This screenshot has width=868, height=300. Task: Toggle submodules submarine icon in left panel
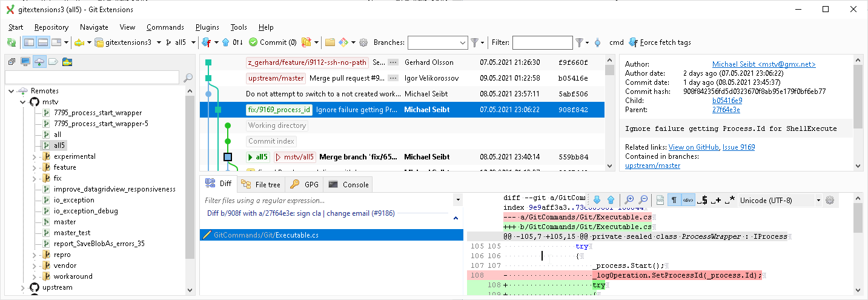tap(67, 61)
